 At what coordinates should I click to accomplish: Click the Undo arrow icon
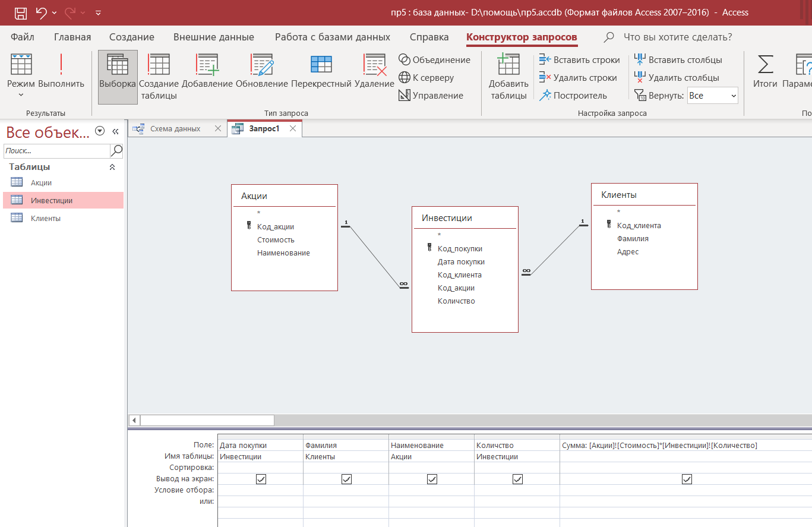[x=41, y=12]
